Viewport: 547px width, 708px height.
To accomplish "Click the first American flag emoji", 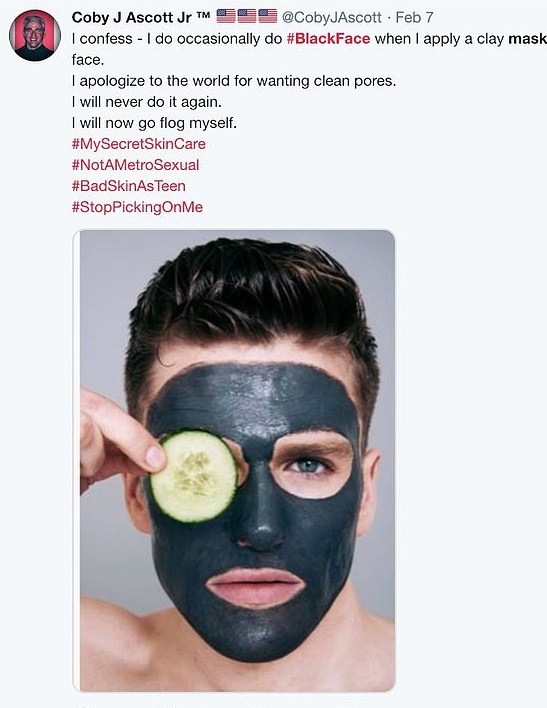I will 226,16.
